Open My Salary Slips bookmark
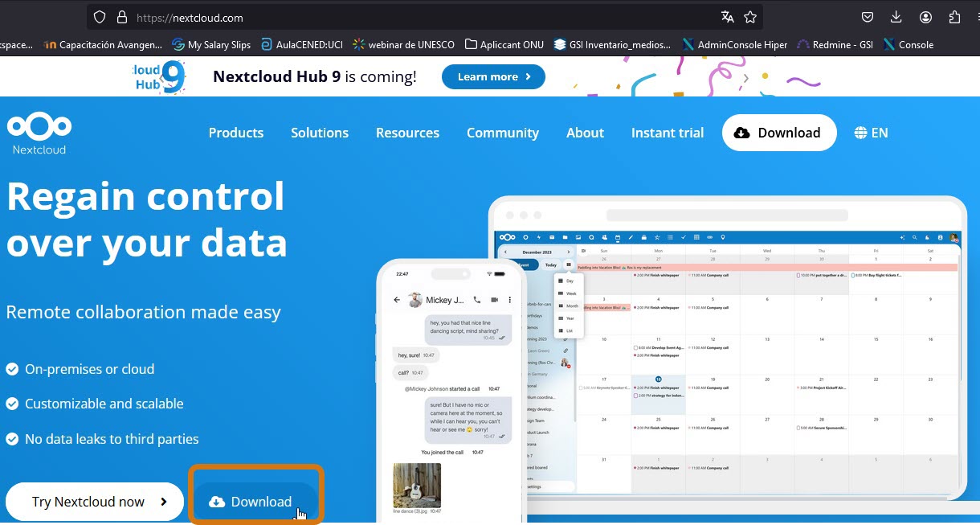This screenshot has height=525, width=980. tap(211, 45)
